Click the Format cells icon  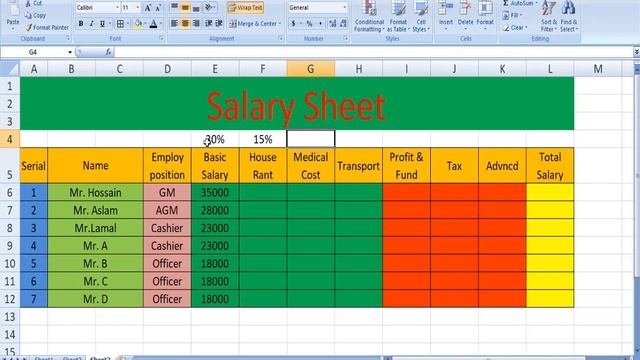tap(485, 8)
